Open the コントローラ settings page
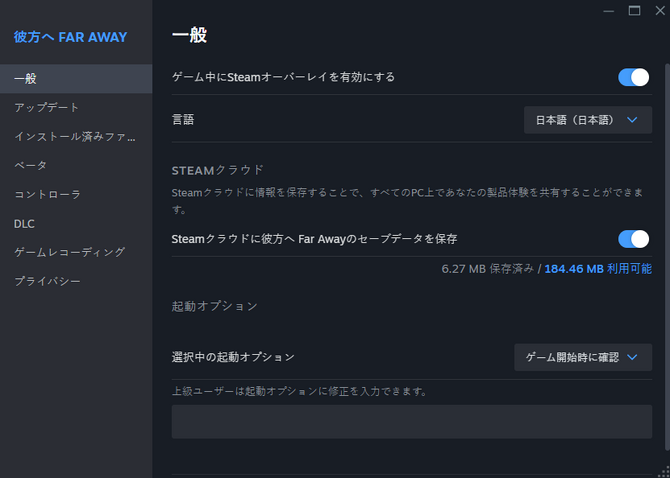Screen dimensions: 670x478 tap(76, 194)
